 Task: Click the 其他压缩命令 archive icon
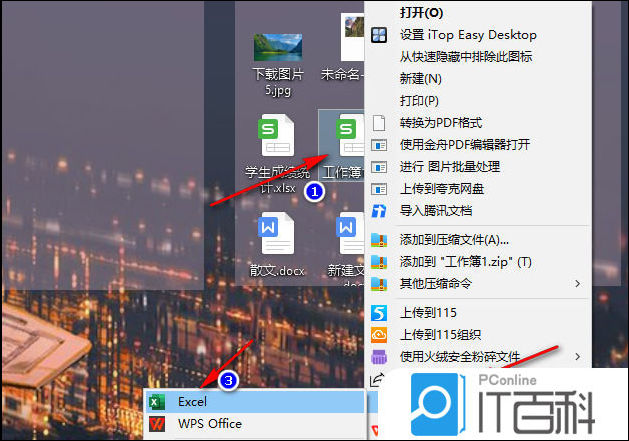pos(379,284)
